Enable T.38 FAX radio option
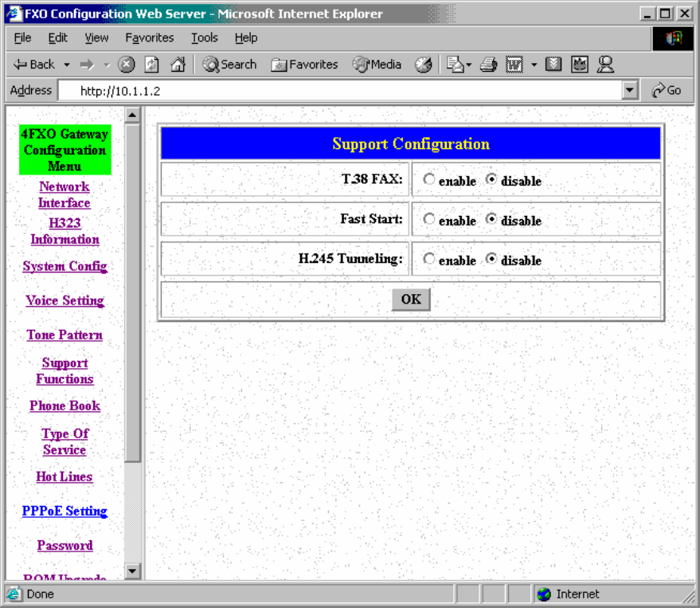Screen dimensions: 700x608 pos(429,180)
